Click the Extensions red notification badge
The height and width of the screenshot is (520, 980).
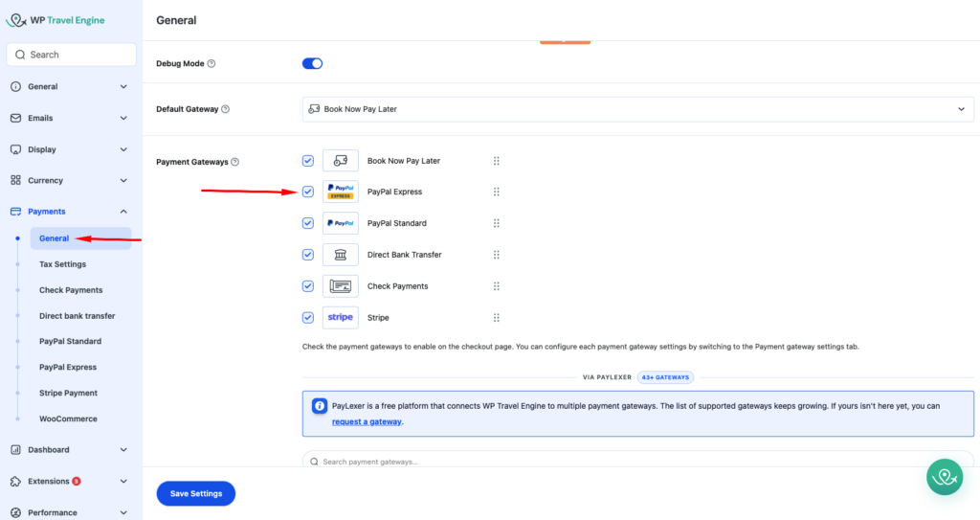tap(77, 481)
